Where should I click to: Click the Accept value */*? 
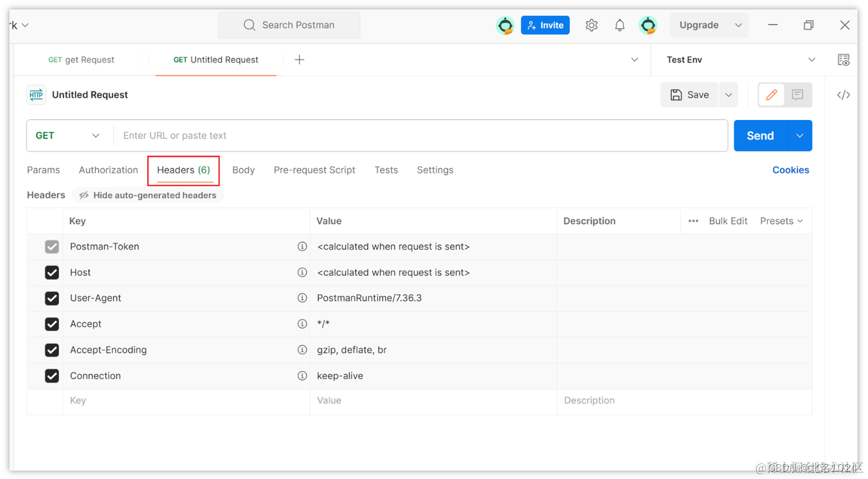coord(323,324)
